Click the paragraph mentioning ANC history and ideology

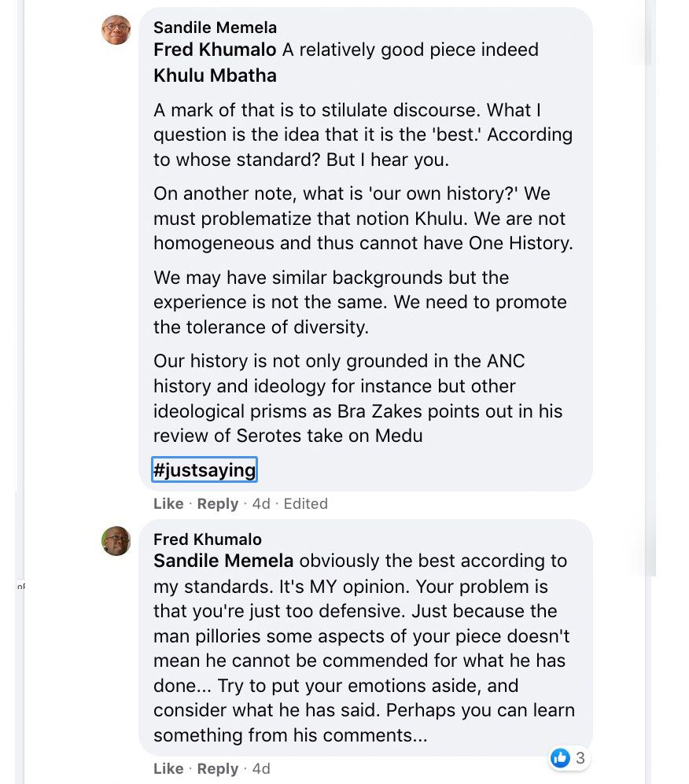358,398
